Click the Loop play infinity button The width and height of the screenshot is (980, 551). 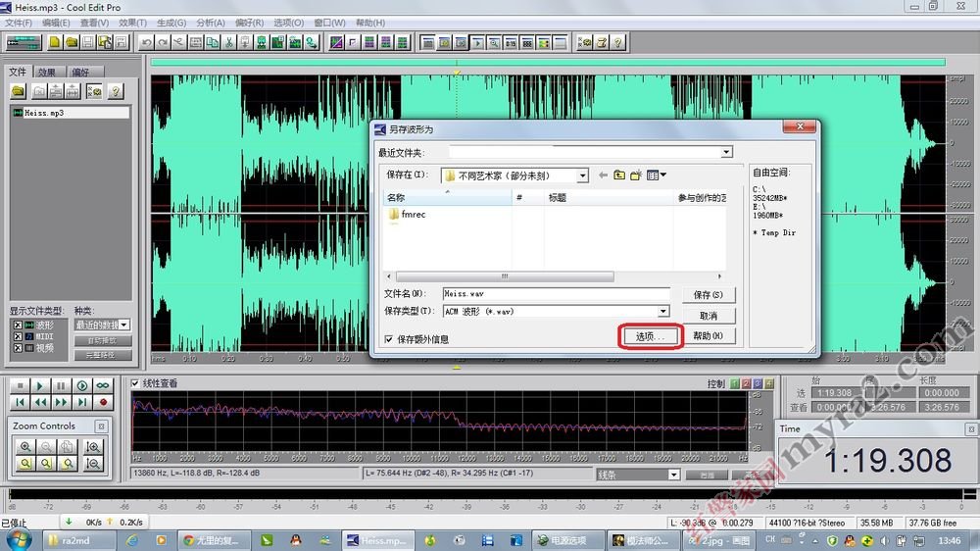pos(103,386)
